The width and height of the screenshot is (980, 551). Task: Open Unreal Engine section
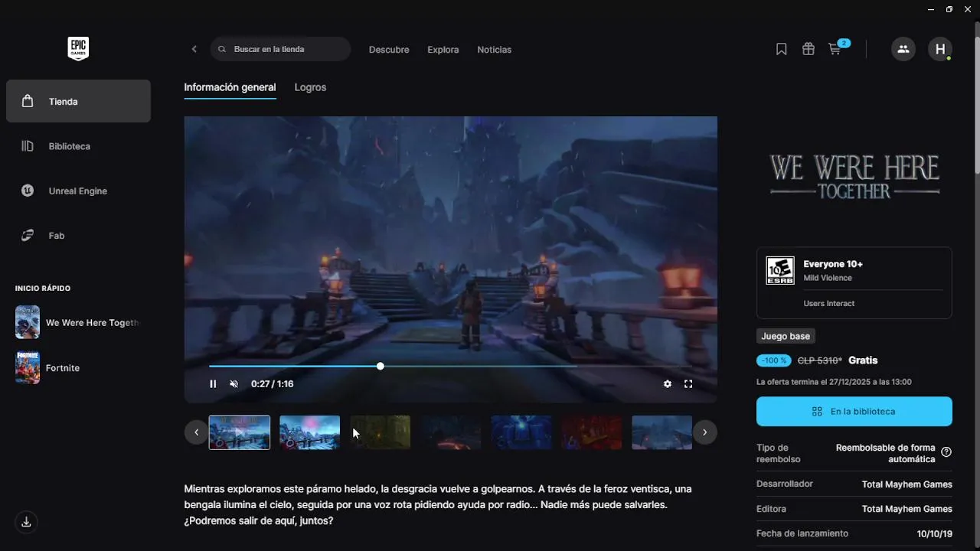click(x=78, y=191)
